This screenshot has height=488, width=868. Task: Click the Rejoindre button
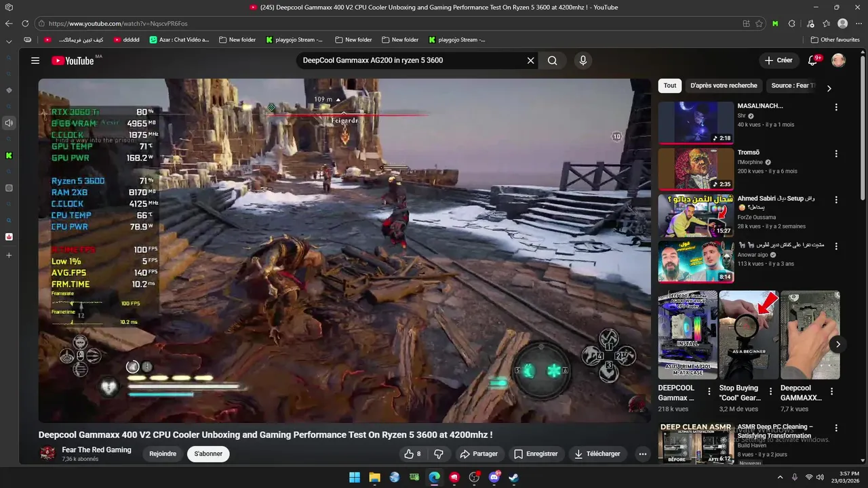(163, 454)
